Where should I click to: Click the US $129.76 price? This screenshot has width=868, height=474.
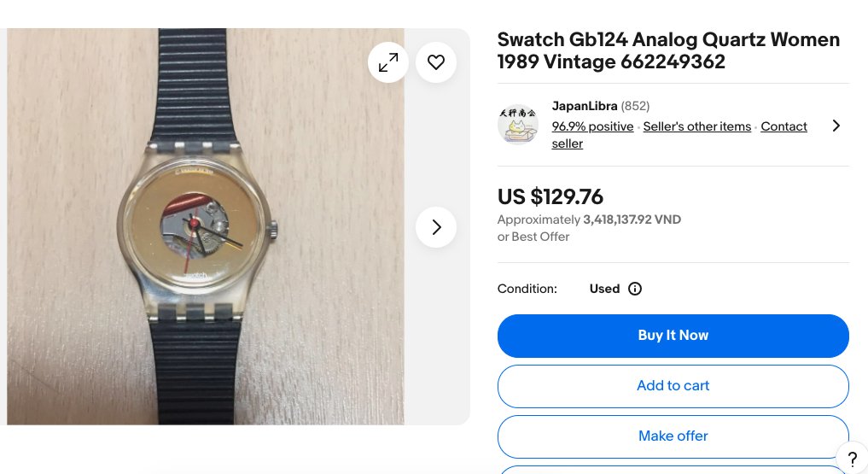[x=550, y=196]
